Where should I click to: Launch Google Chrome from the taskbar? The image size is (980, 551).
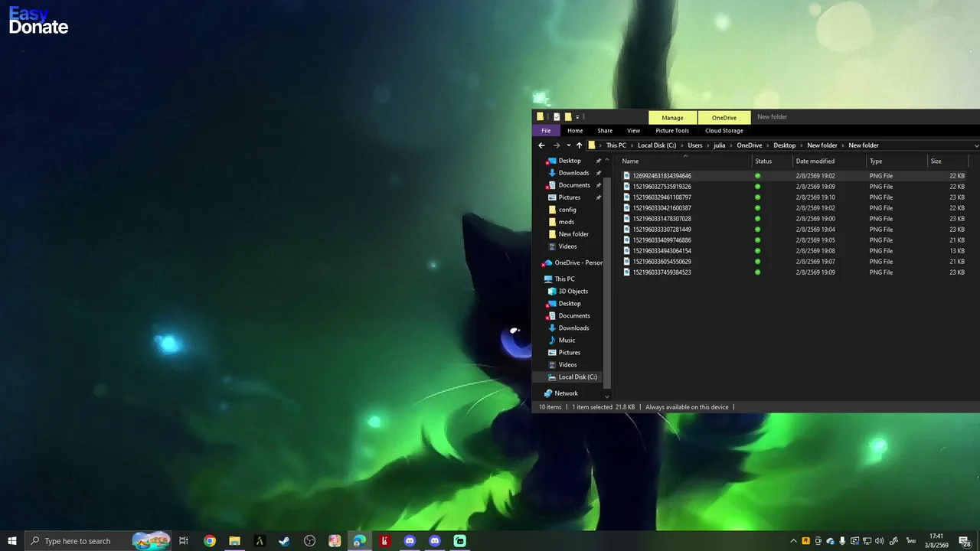210,541
